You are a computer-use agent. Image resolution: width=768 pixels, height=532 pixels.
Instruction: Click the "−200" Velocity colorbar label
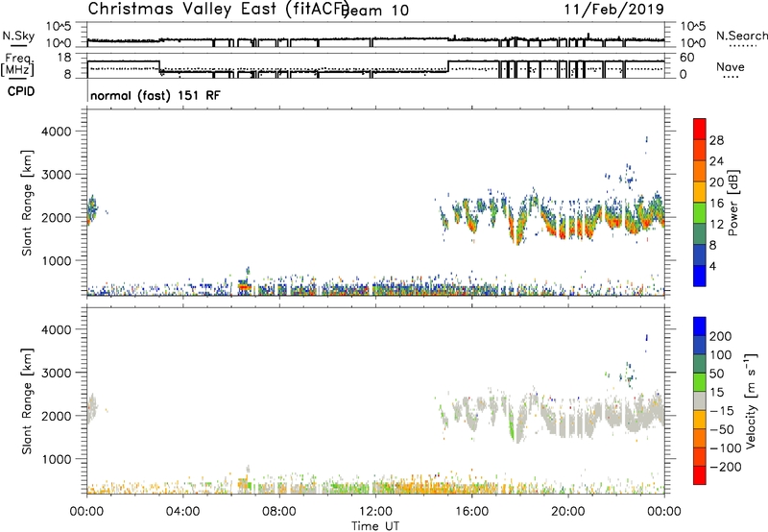726,467
